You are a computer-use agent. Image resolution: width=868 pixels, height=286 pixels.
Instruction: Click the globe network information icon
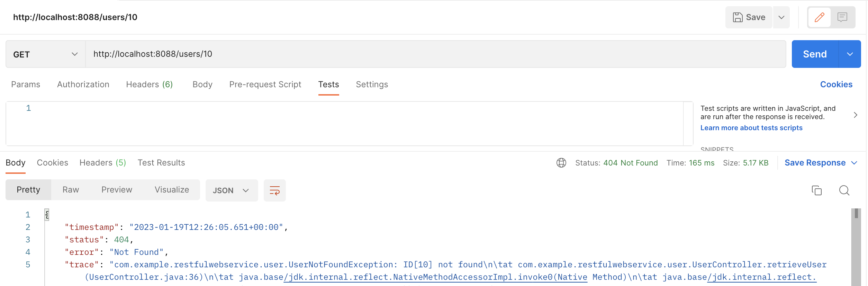[561, 163]
